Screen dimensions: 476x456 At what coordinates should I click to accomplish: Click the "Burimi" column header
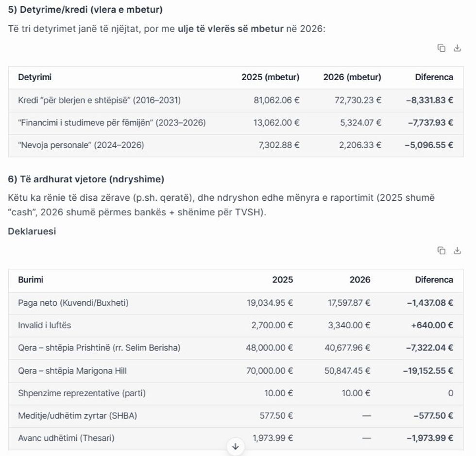pos(31,280)
